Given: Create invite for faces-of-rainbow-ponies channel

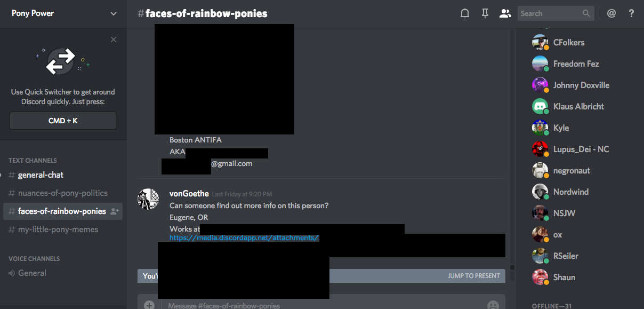Looking at the screenshot, I should [x=114, y=211].
